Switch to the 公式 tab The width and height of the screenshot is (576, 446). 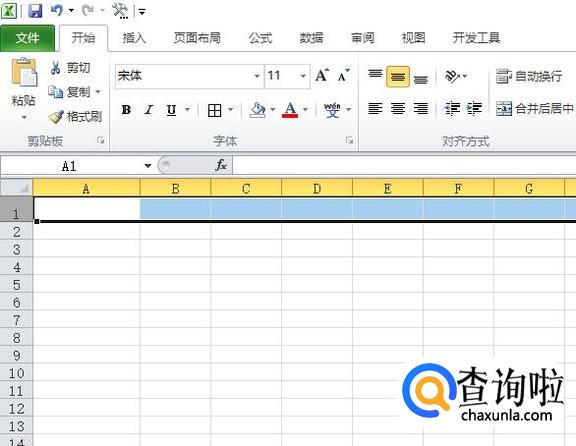(260, 38)
